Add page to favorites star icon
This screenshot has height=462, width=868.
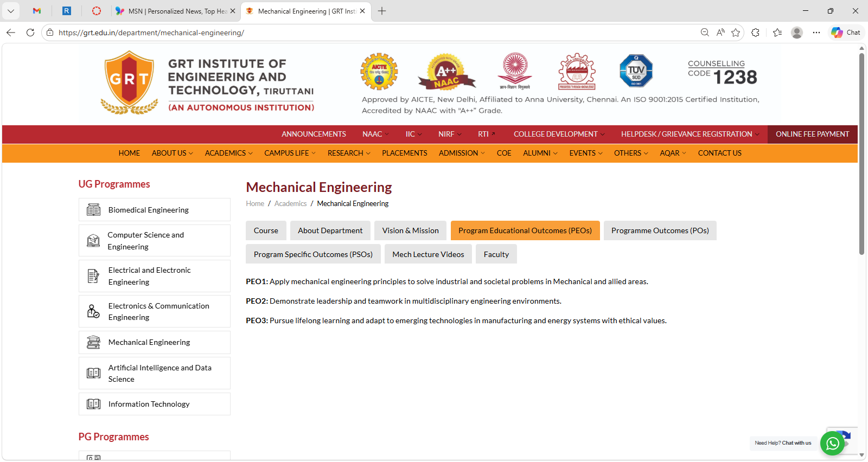[x=736, y=33]
